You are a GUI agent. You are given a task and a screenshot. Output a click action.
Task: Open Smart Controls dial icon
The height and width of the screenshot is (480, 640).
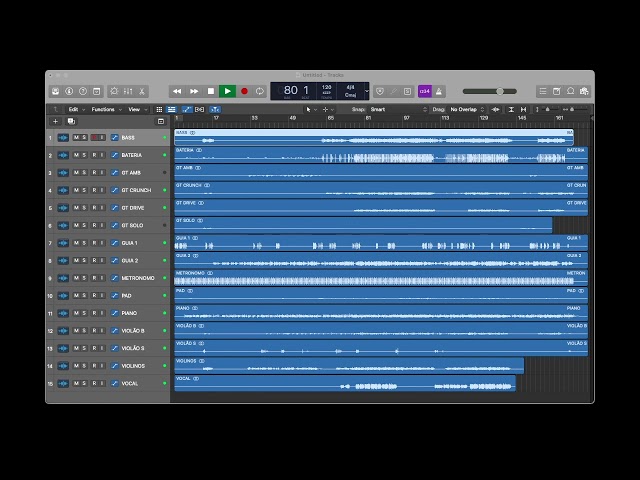pos(114,91)
